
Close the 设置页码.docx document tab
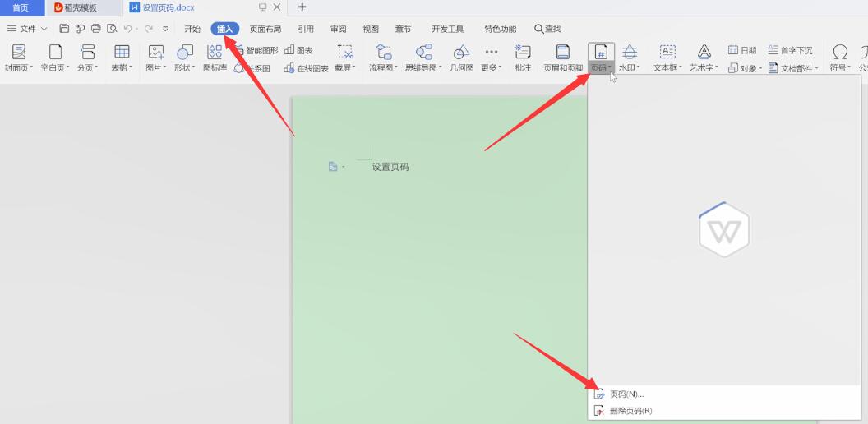[x=277, y=7]
